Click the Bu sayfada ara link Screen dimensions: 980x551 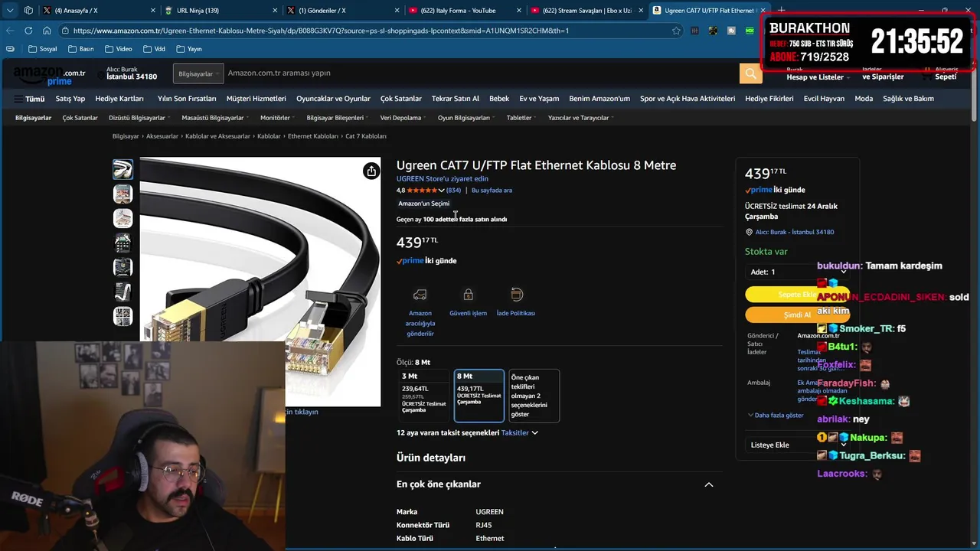(492, 191)
